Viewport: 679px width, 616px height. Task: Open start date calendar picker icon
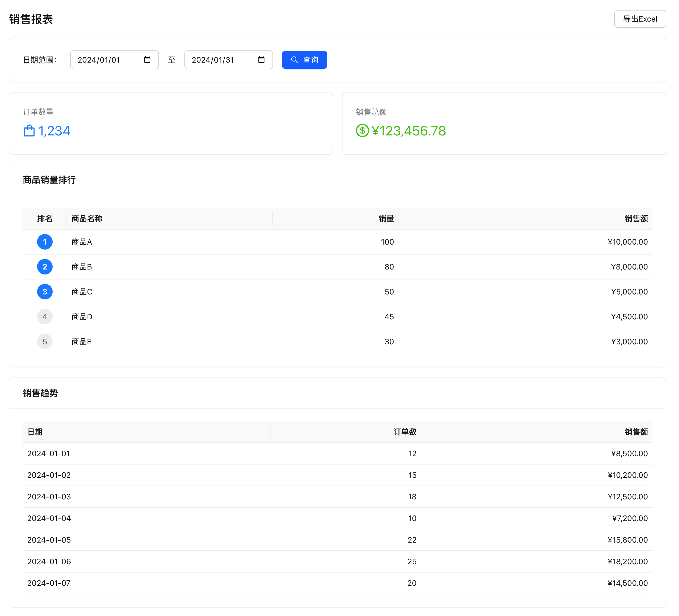(147, 60)
